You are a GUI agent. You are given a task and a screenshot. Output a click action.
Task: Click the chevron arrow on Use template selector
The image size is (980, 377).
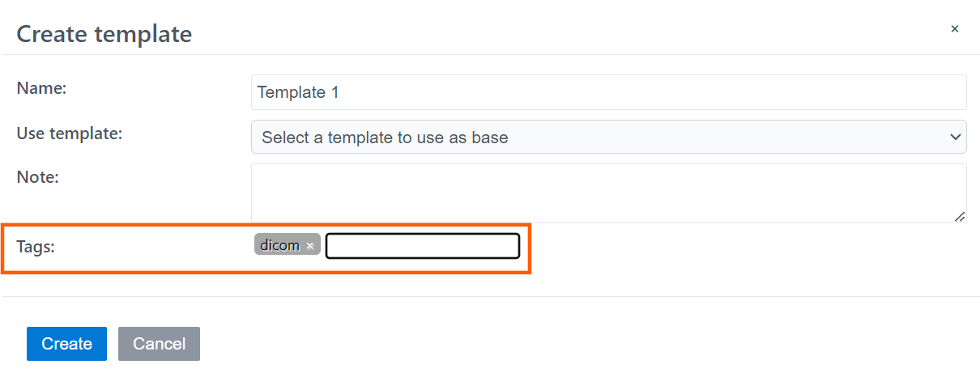coord(954,138)
